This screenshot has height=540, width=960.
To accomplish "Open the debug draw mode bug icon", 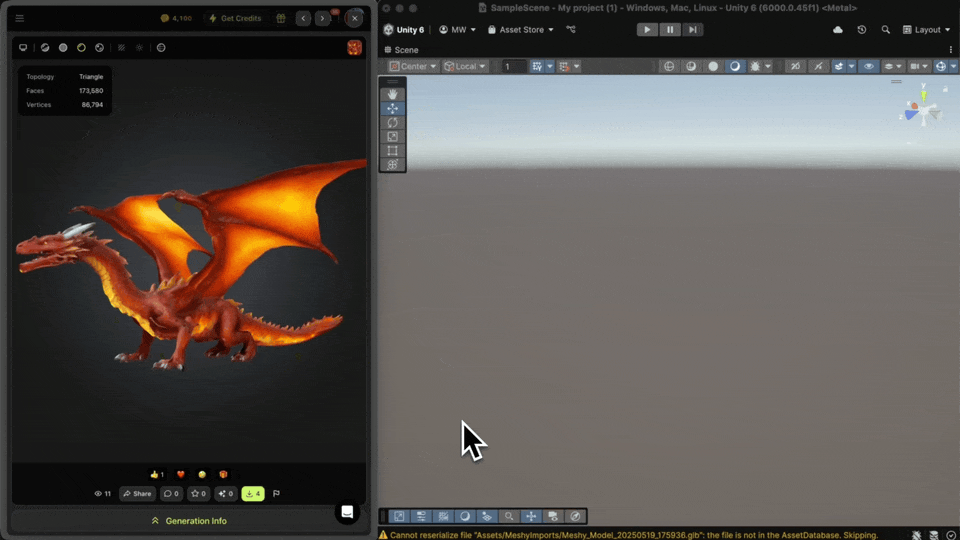I will click(756, 66).
